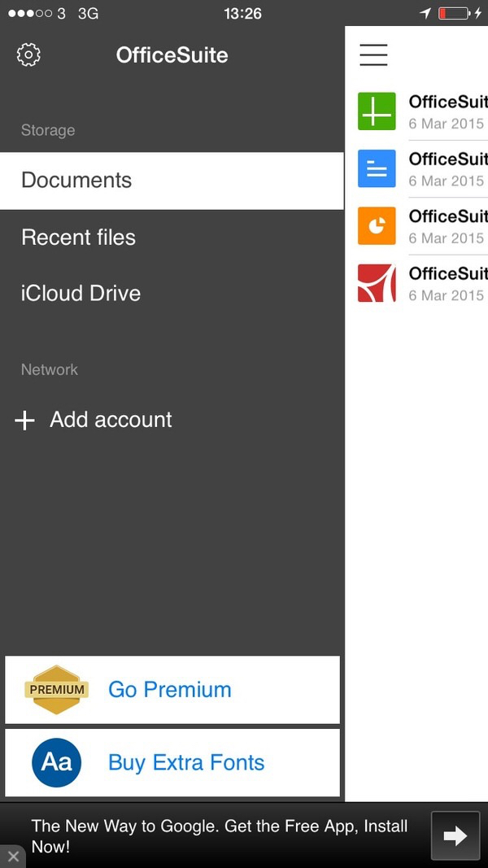Tap the 3G network label
Image resolution: width=488 pixels, height=868 pixels.
click(88, 13)
